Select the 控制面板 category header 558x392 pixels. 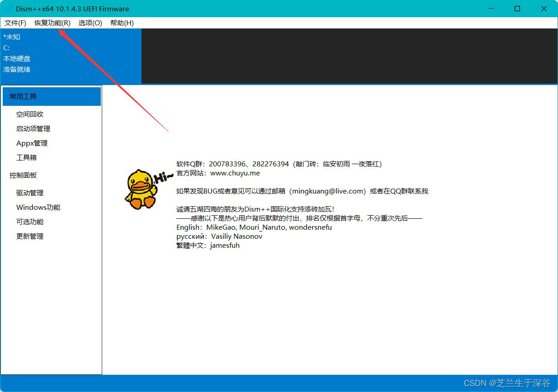(23, 175)
